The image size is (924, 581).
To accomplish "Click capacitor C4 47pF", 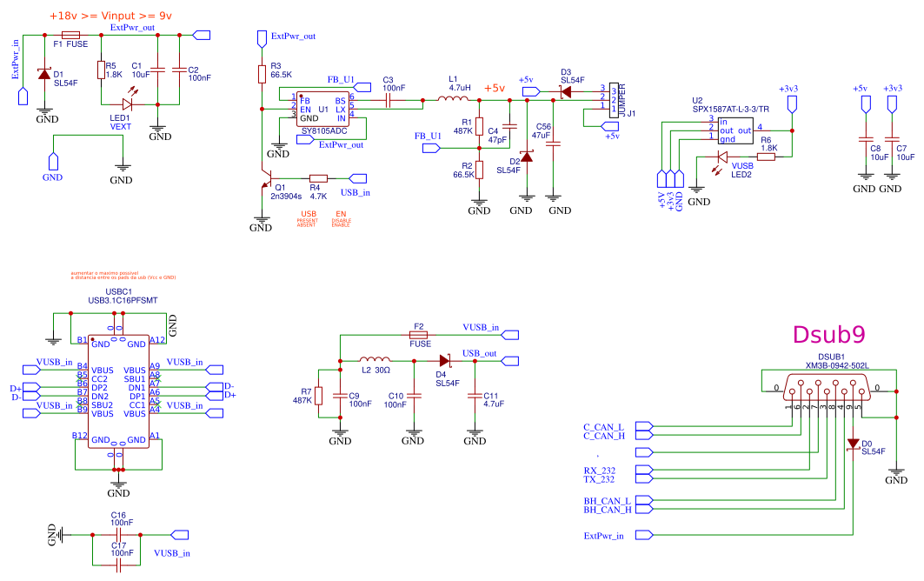I will coord(510,126).
